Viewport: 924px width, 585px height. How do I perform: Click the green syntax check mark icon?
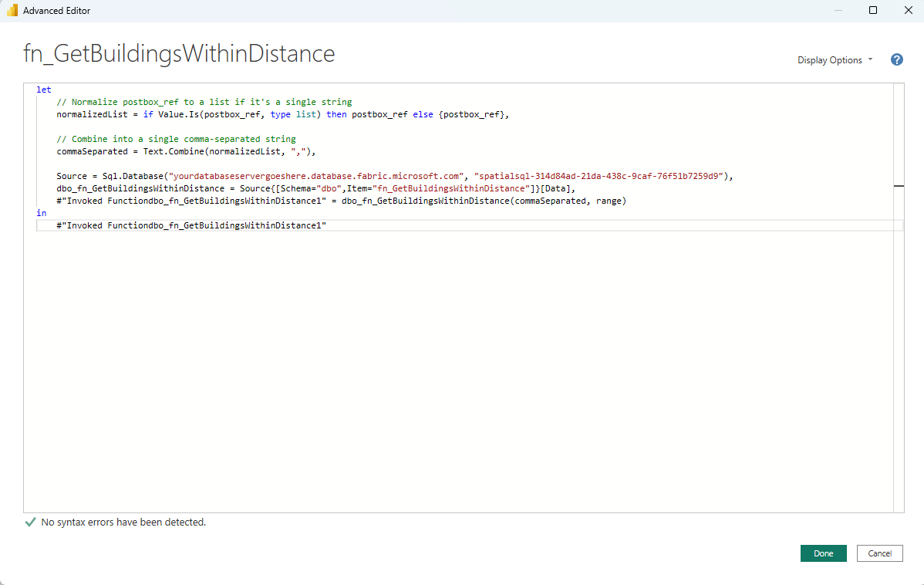pos(30,522)
